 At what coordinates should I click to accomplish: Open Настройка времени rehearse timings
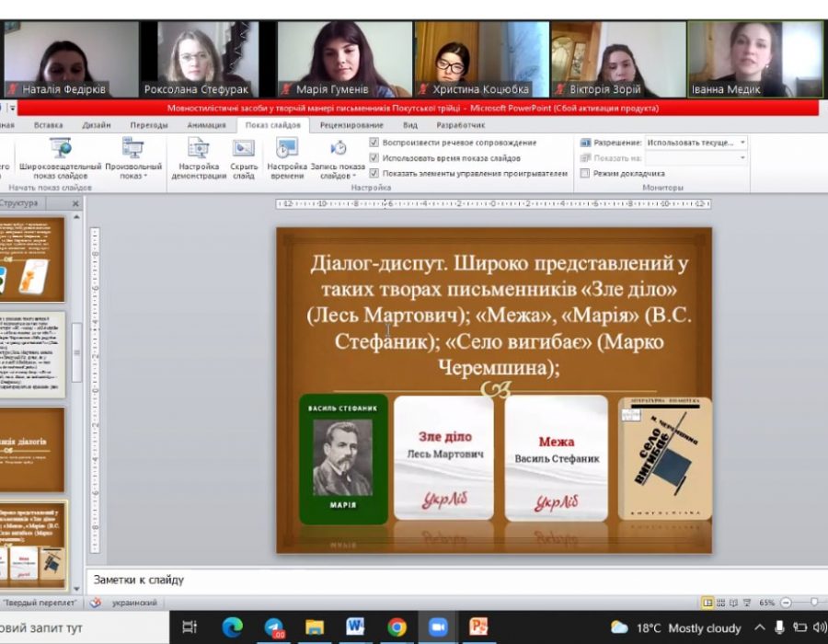pos(287,148)
